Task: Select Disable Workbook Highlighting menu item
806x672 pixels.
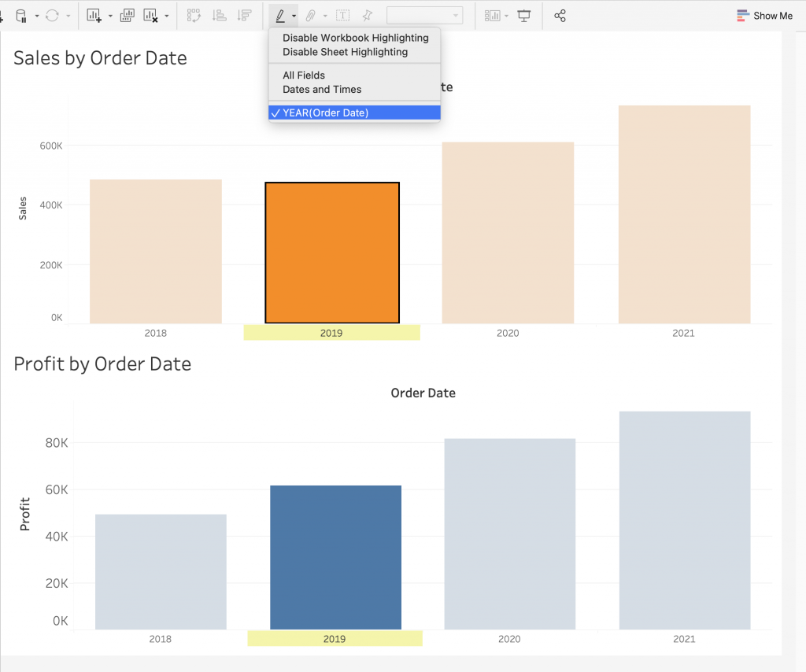Action: (355, 38)
